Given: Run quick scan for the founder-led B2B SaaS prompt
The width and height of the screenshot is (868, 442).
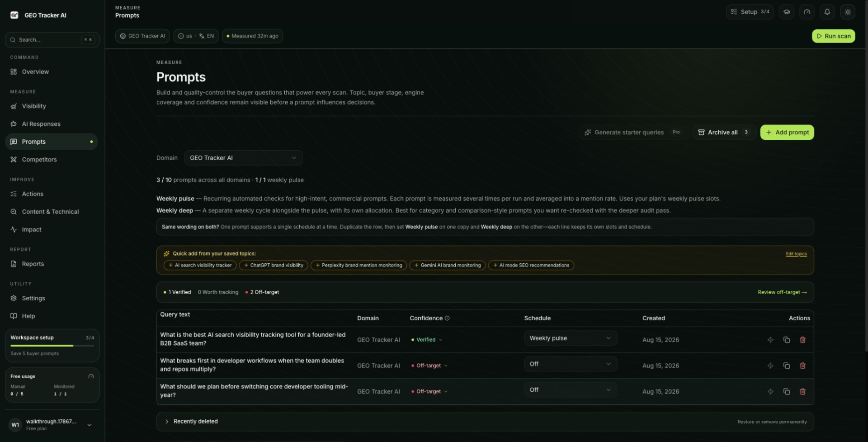Looking at the screenshot, I should click(x=770, y=340).
